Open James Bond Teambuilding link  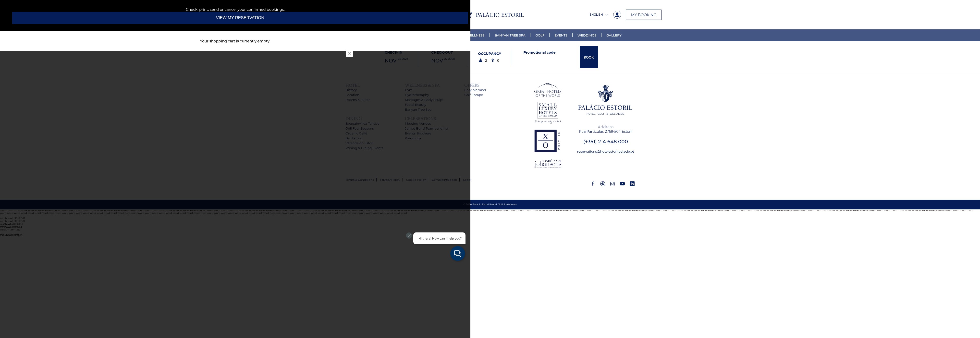(x=426, y=129)
